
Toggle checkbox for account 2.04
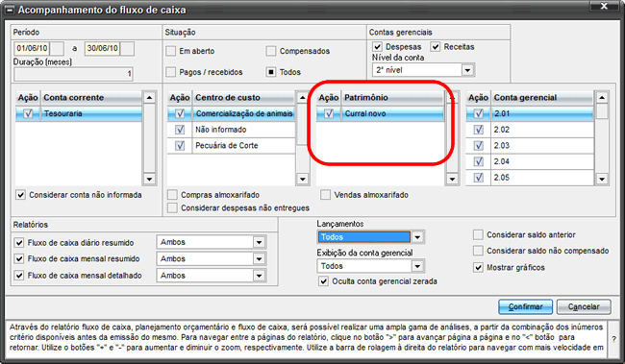click(478, 161)
